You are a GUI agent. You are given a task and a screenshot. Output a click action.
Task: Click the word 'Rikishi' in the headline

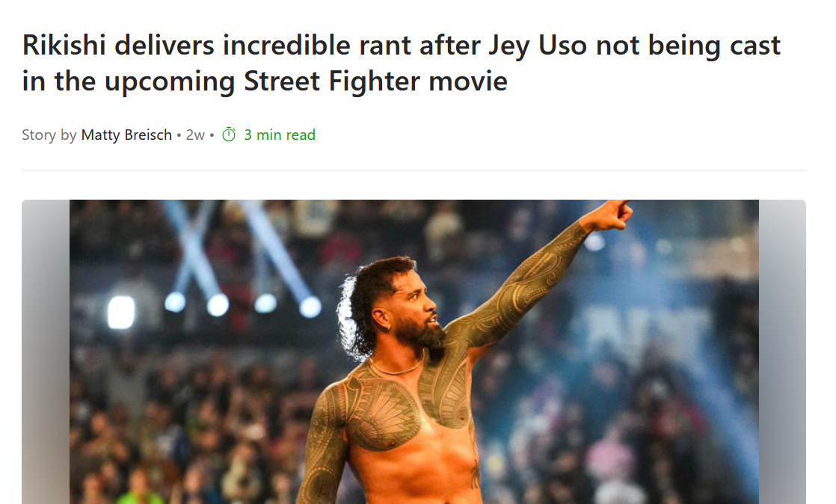pos(64,45)
